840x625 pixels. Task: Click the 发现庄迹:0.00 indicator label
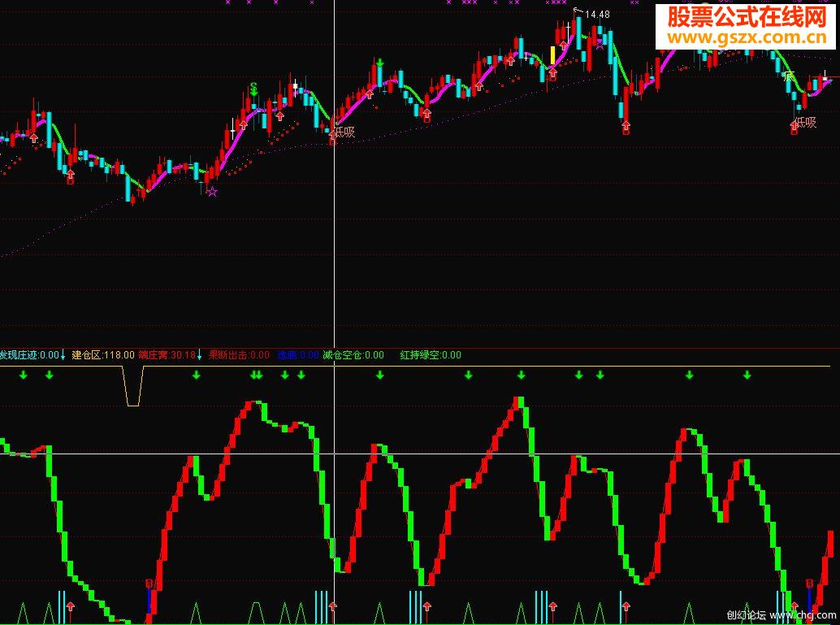[x=29, y=355]
